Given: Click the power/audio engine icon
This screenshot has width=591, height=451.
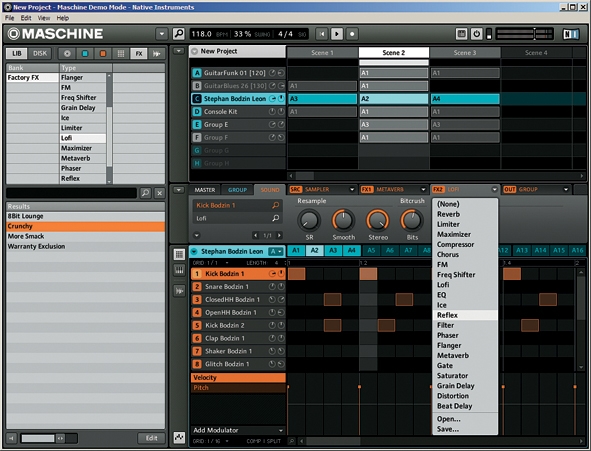Looking at the screenshot, I should (476, 34).
